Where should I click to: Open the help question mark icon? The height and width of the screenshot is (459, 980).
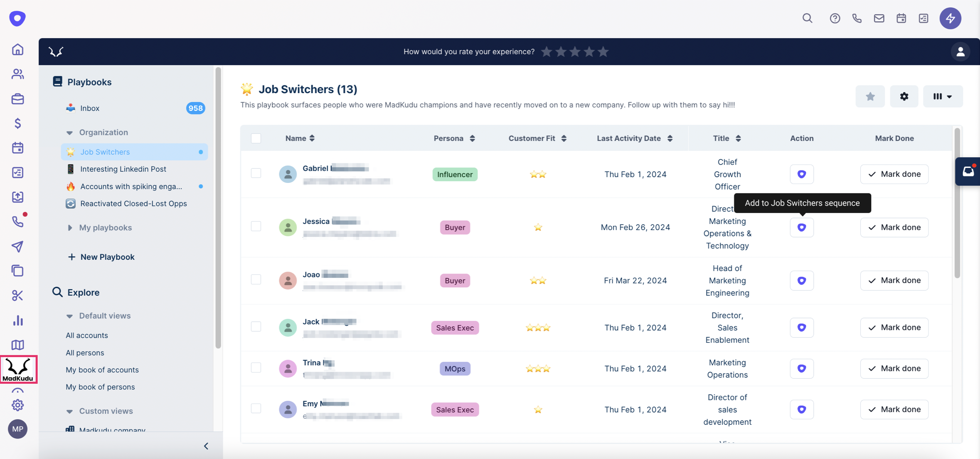tap(835, 18)
